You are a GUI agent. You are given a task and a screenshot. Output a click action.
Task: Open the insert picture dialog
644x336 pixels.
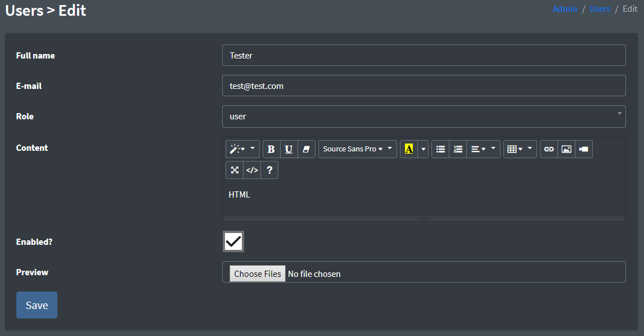(x=566, y=149)
